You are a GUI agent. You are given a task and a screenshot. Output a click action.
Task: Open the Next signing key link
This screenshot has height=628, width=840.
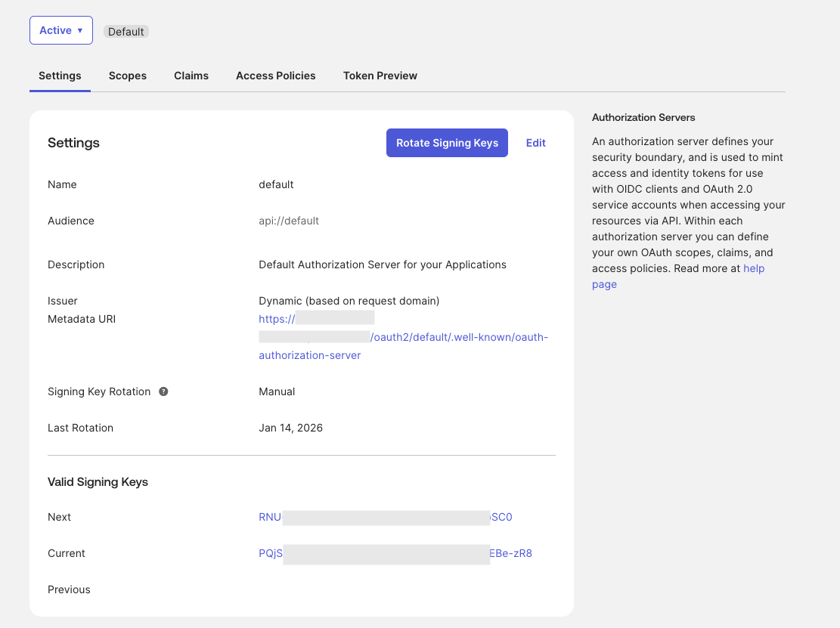point(385,517)
